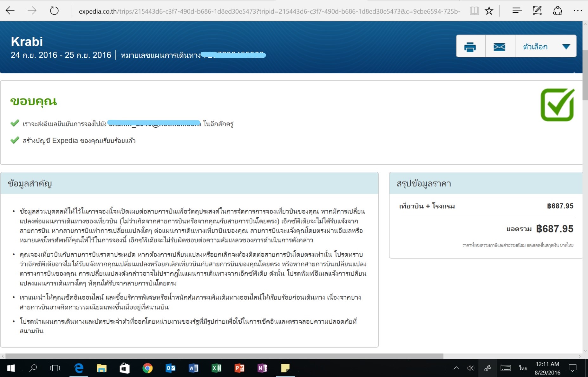
Task: Switch the ไทย input language
Action: [x=523, y=368]
